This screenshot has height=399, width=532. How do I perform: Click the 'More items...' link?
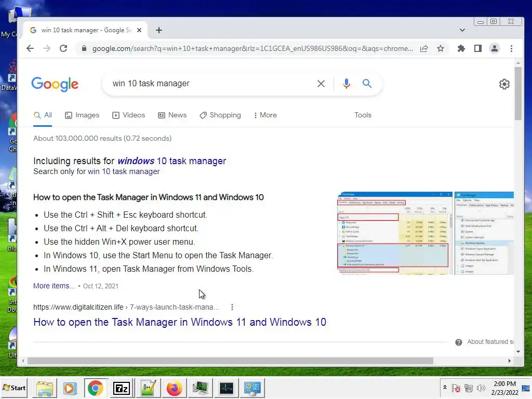(54, 286)
